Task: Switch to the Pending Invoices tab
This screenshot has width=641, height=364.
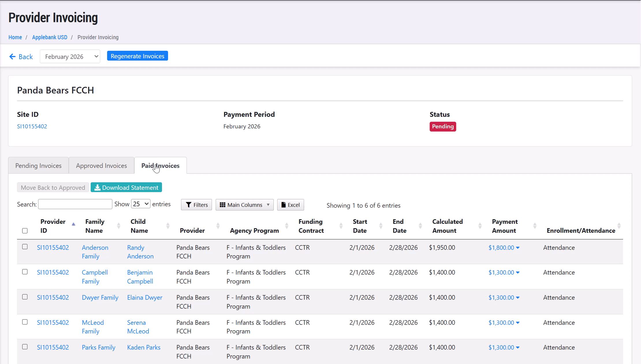Action: (38, 166)
